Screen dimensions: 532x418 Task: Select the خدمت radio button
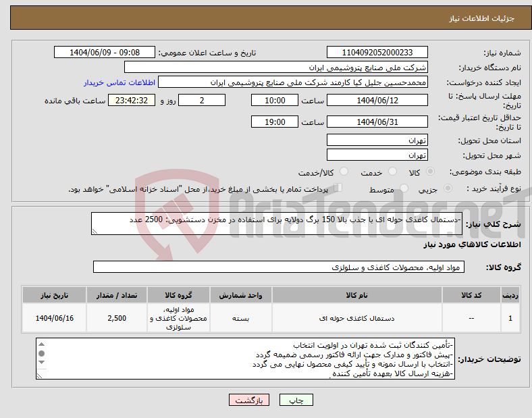tap(392, 172)
